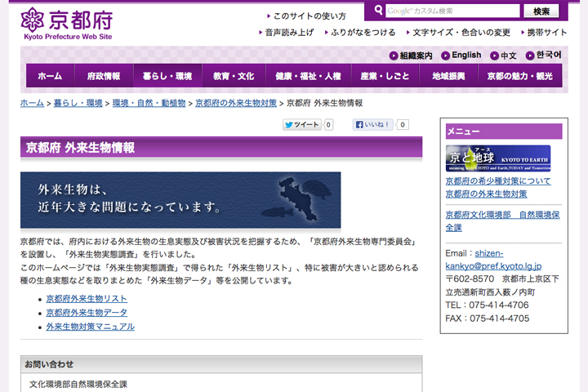The width and height of the screenshot is (588, 392).
Task: Enable 音声読み上げ audio reading
Action: coord(289,33)
